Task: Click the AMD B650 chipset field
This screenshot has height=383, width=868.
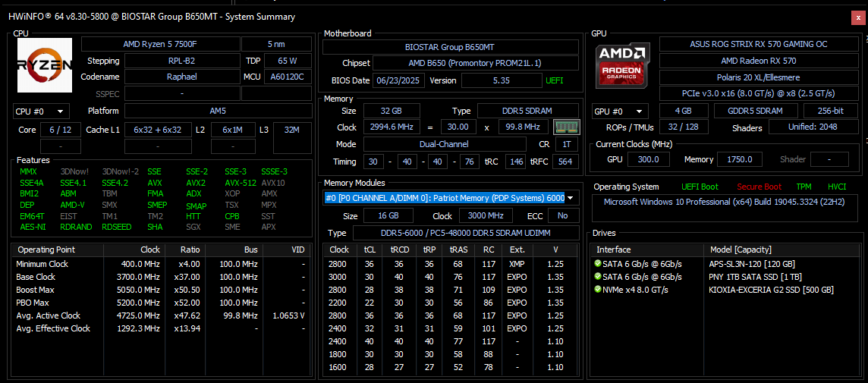Action: 475,63
